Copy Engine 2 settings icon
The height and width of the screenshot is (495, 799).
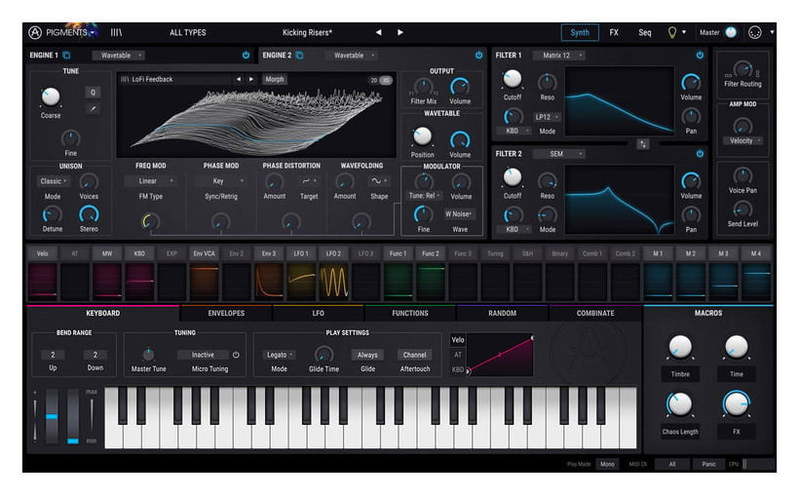pyautogui.click(x=300, y=55)
